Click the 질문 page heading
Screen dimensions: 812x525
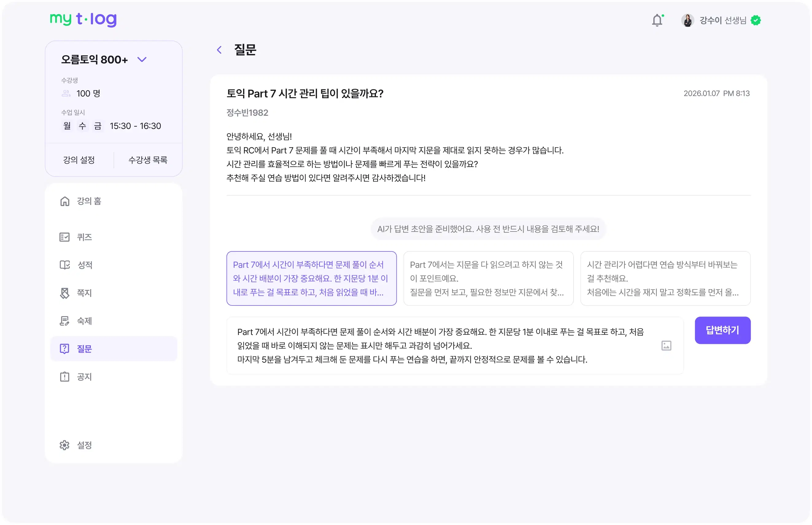pos(245,50)
